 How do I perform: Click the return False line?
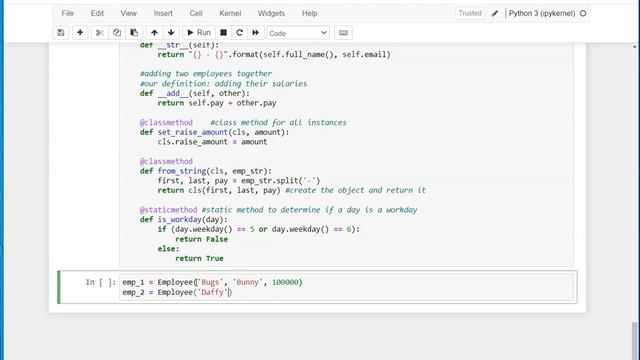tap(202, 239)
